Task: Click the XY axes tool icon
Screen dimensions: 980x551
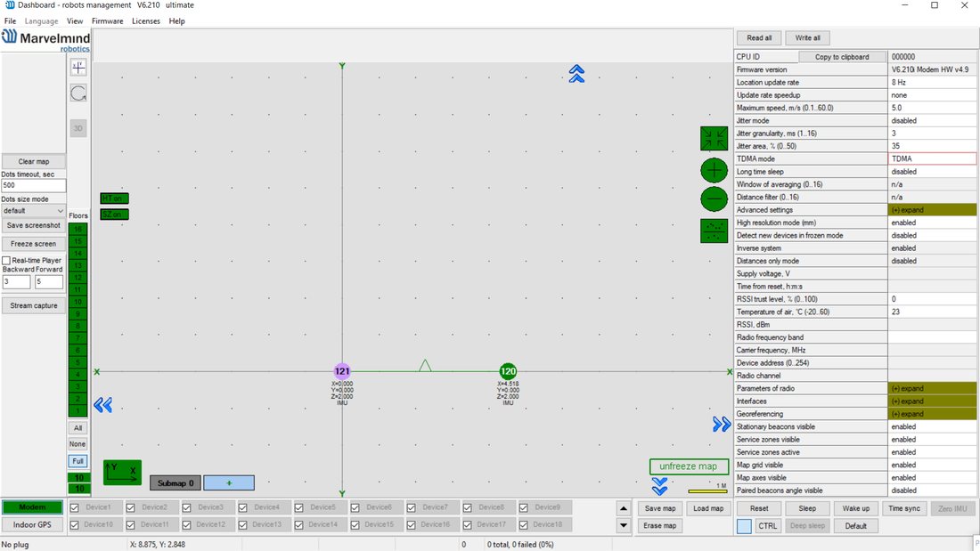Action: pos(78,67)
